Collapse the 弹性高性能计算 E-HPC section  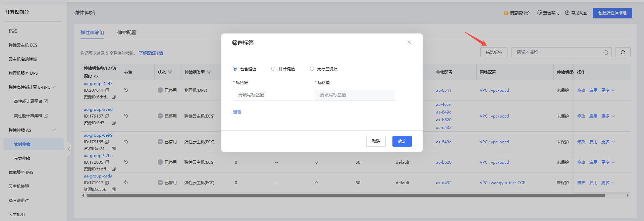click(x=55, y=87)
